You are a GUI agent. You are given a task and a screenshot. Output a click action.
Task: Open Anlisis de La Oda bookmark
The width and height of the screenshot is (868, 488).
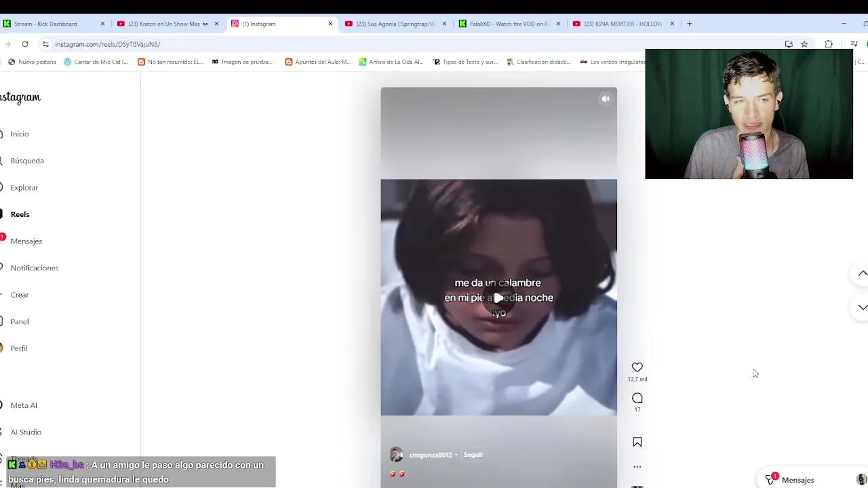(x=391, y=62)
